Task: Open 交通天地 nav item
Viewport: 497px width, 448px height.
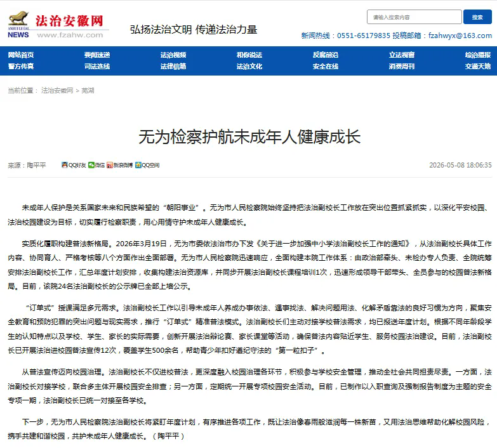Action: pos(478,67)
